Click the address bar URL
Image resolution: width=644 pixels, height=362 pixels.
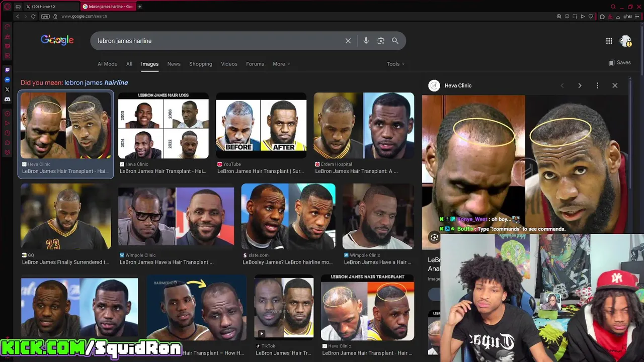click(84, 16)
